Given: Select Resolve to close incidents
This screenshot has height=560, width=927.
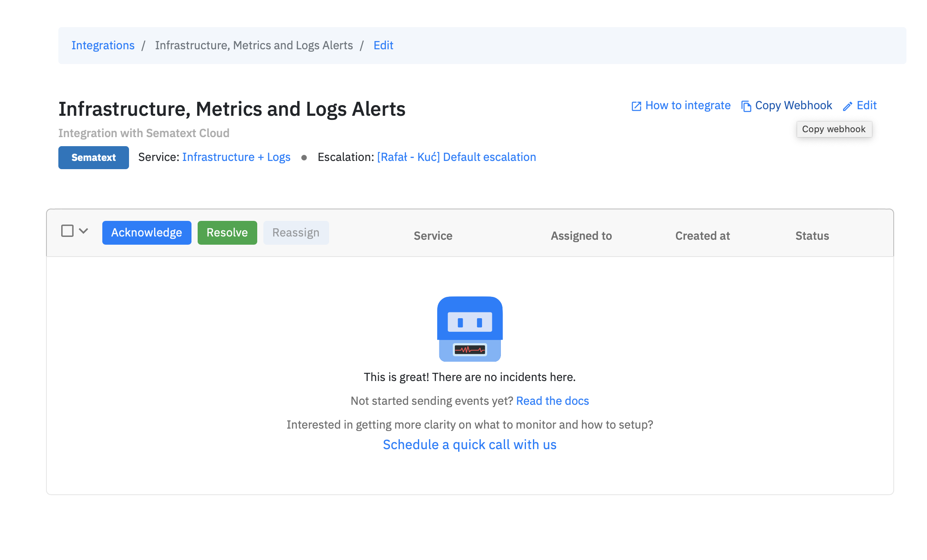Looking at the screenshot, I should (x=227, y=232).
